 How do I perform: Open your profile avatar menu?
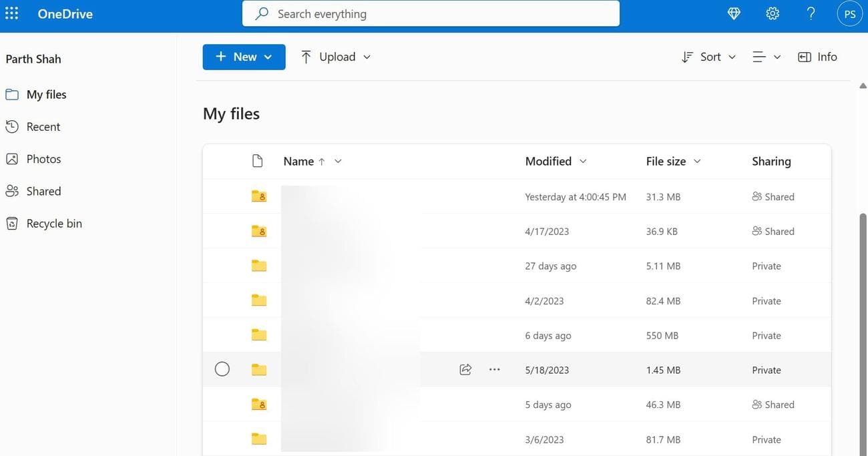pyautogui.click(x=849, y=13)
